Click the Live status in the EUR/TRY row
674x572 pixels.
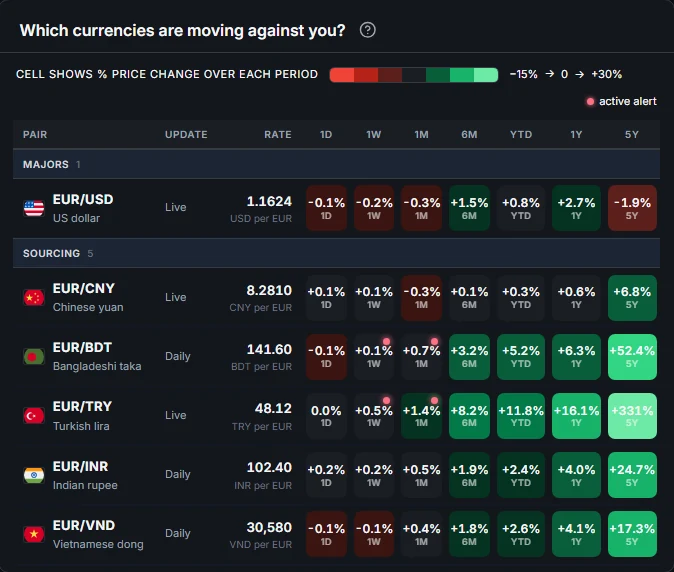coord(175,415)
